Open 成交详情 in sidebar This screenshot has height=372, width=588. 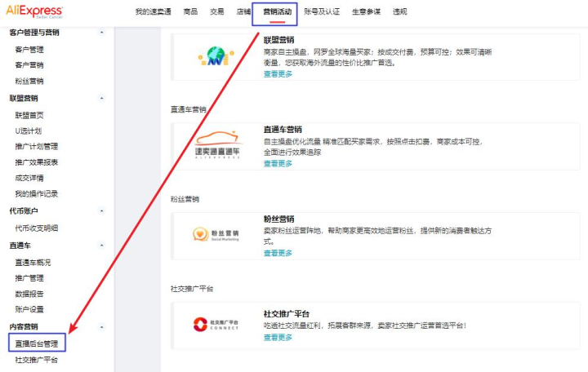point(29,178)
